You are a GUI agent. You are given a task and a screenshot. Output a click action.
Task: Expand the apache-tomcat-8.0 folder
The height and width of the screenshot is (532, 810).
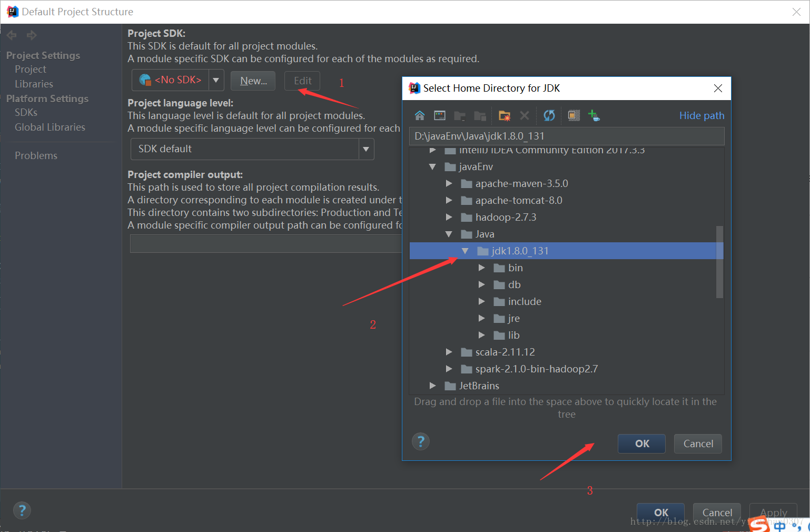click(449, 201)
